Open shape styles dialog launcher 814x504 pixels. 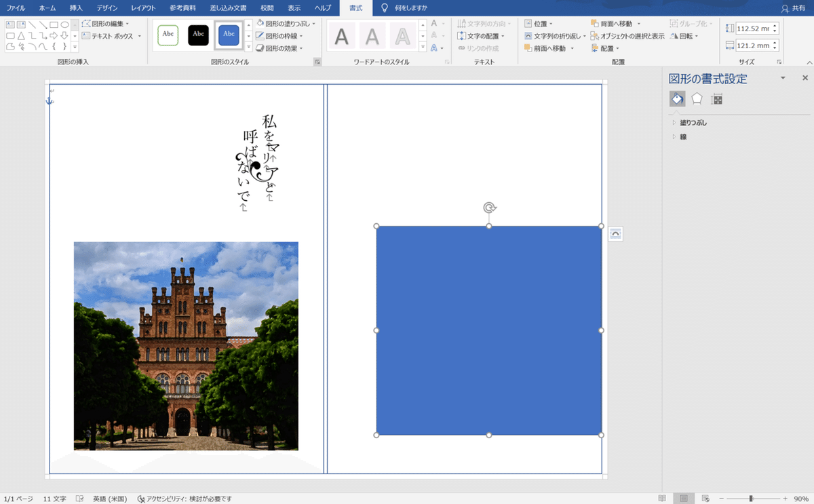[317, 62]
